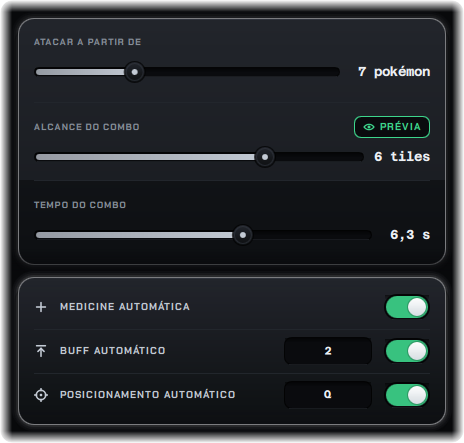The width and height of the screenshot is (464, 443).
Task: Open the Prévia combo range preview
Action: click(x=392, y=127)
